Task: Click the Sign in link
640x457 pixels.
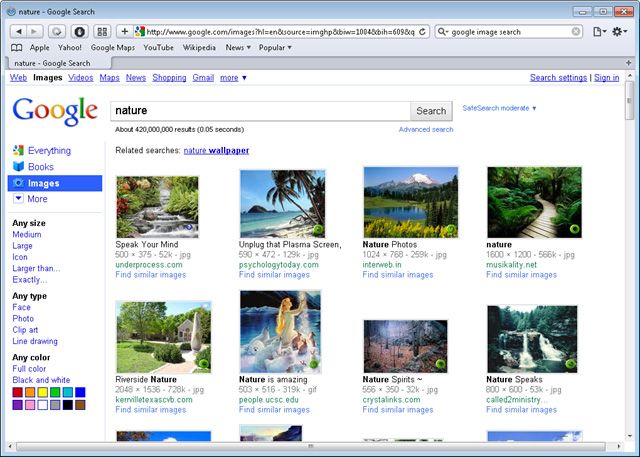Action: pyautogui.click(x=606, y=78)
